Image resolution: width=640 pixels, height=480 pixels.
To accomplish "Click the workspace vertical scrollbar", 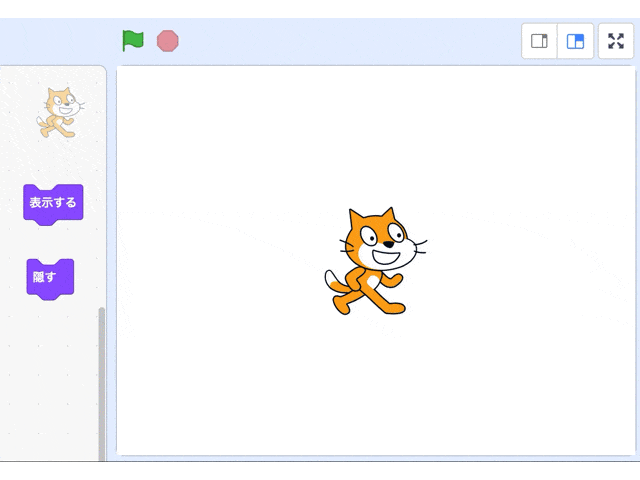I will pos(102,384).
